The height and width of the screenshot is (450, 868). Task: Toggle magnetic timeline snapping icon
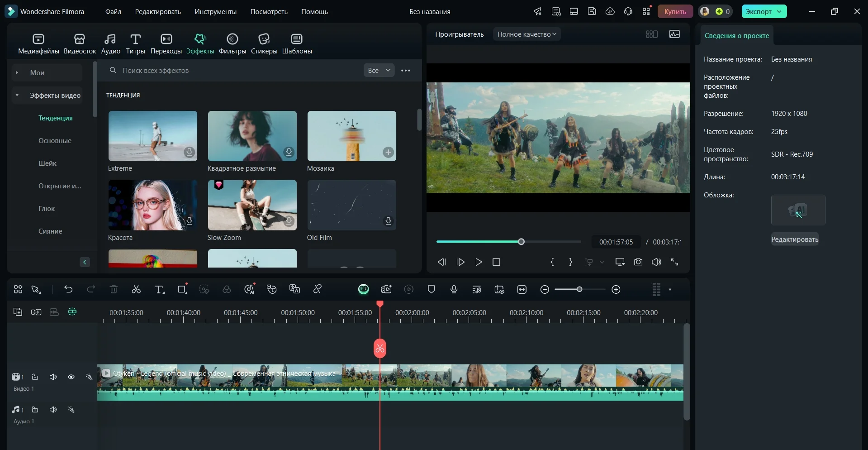(x=72, y=312)
